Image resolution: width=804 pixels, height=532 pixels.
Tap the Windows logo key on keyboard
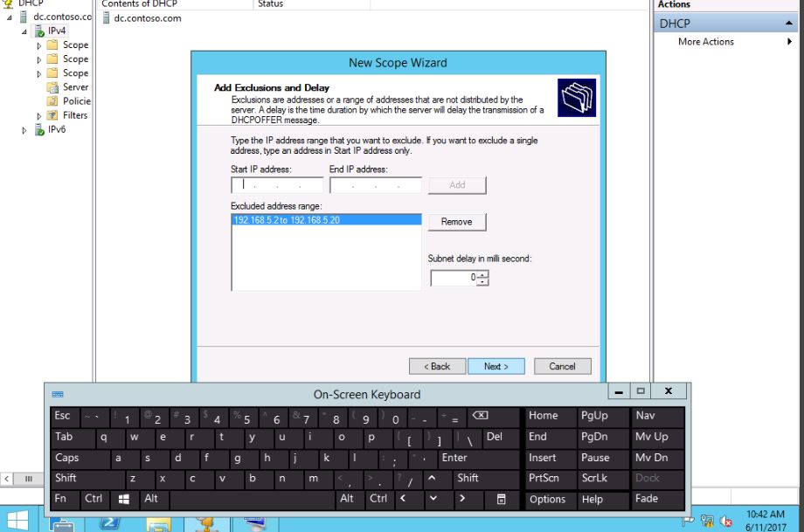click(x=123, y=499)
